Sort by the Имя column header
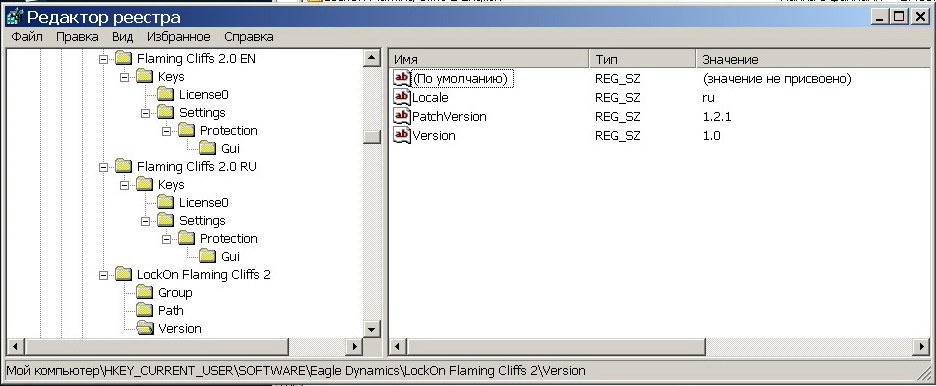The height and width of the screenshot is (386, 936). click(489, 59)
